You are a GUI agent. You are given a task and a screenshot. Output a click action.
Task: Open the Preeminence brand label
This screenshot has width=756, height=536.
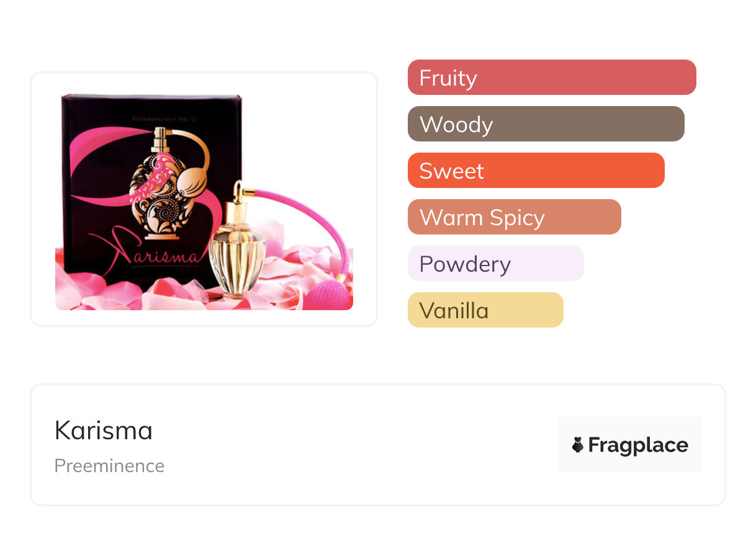(x=109, y=466)
